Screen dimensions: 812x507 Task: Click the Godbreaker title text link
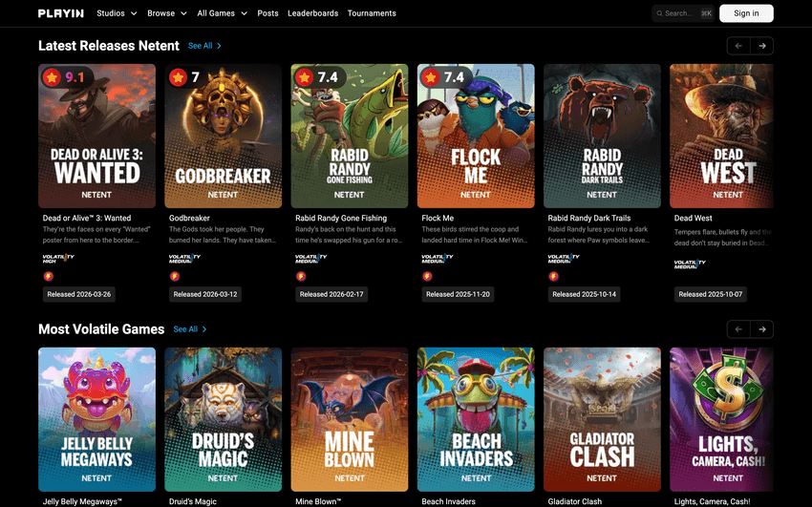[189, 219]
